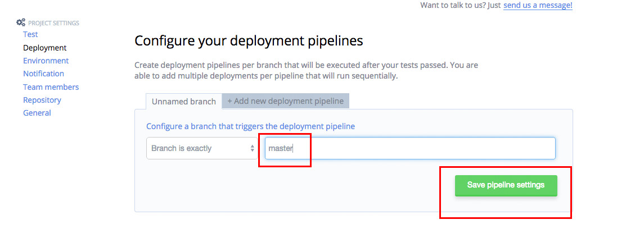Click the branch name field containing 'master'
Image resolution: width=644 pixels, height=247 pixels.
click(409, 149)
